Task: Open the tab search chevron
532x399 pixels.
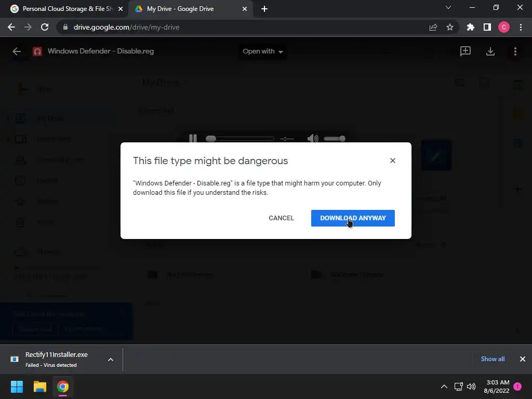Action: (x=448, y=7)
